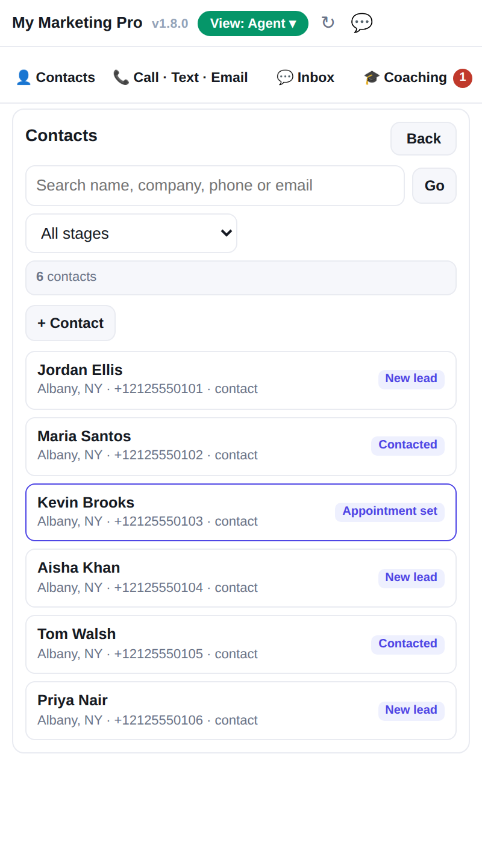Add a new contact with + Contact
482x868 pixels.
(70, 323)
